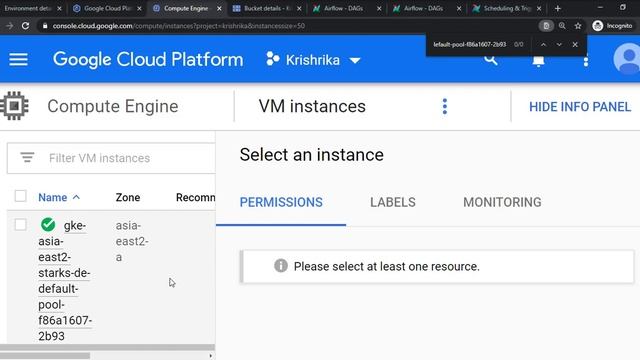The image size is (640, 360).
Task: Click the filter list icon
Action: click(x=27, y=157)
